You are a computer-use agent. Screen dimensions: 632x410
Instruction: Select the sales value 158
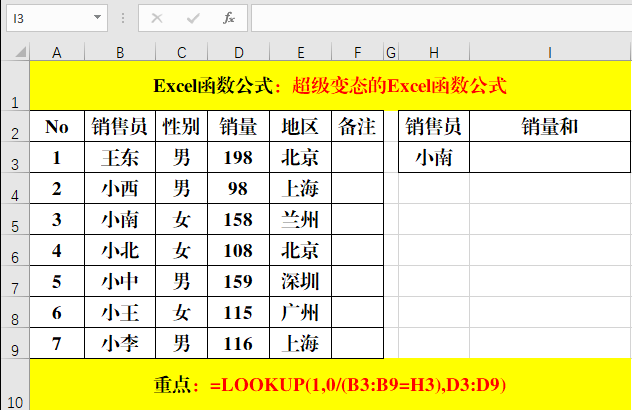[x=239, y=219]
